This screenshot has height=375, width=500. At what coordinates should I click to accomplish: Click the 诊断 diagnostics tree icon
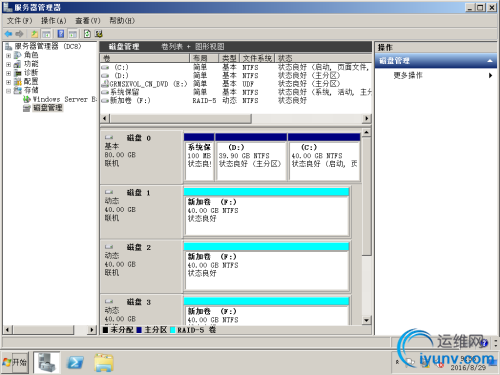pos(18,73)
